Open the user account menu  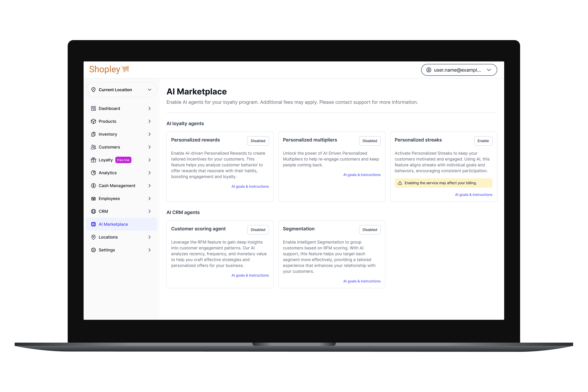(459, 70)
